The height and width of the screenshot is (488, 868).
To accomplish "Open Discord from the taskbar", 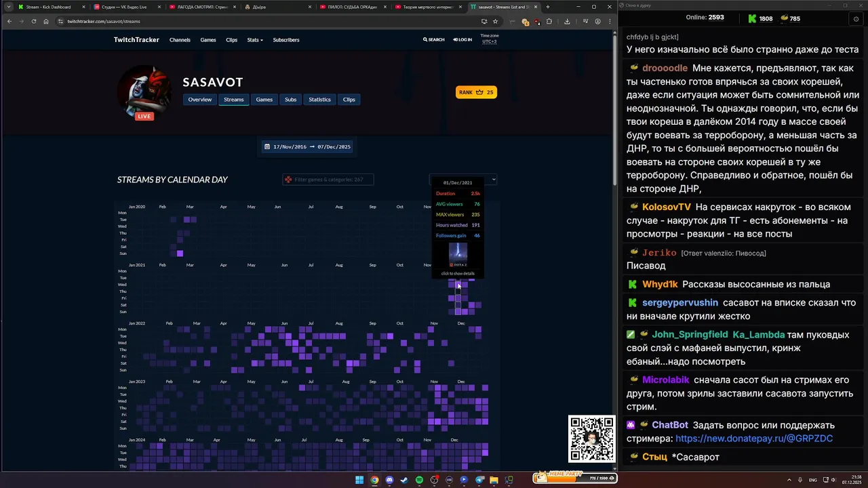I will coord(389,480).
